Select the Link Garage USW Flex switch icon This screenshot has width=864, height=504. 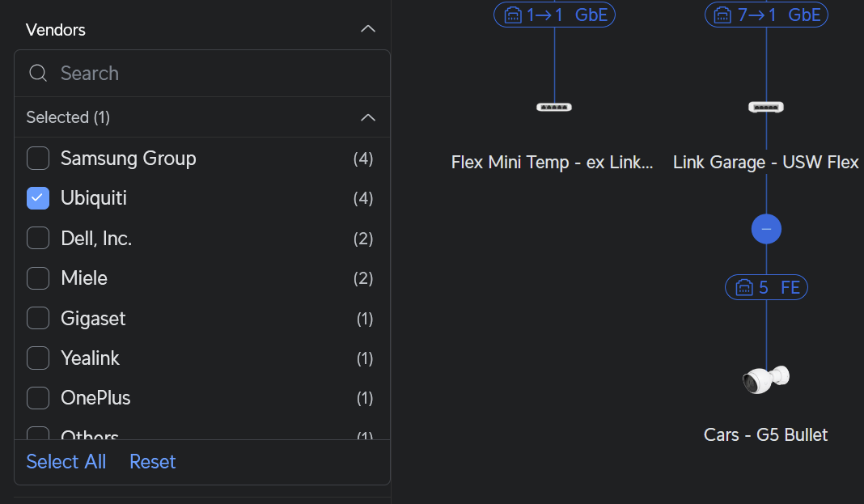tap(766, 107)
